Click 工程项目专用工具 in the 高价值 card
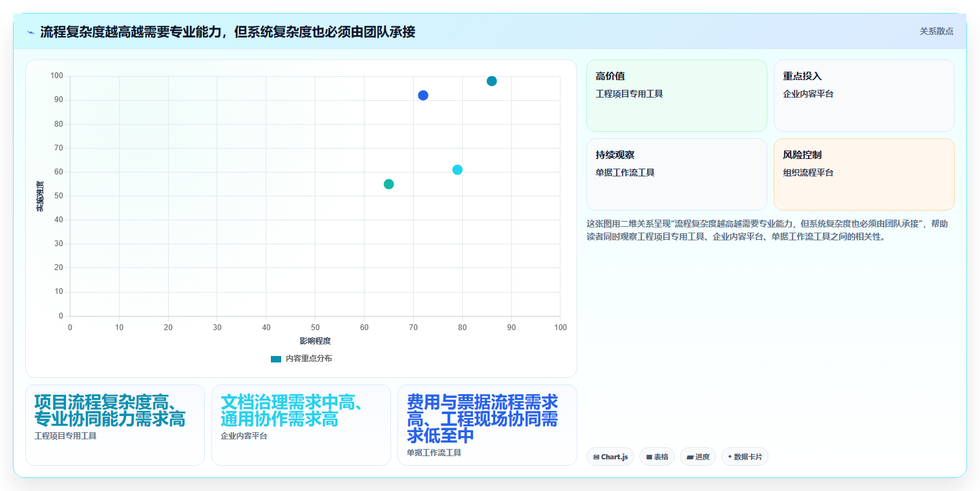 coord(629,94)
